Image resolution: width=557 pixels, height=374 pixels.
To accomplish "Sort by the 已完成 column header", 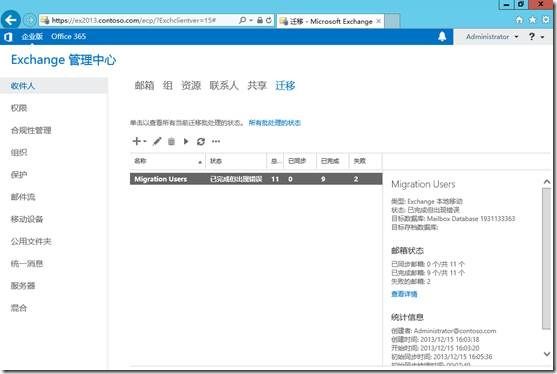I will (333, 161).
